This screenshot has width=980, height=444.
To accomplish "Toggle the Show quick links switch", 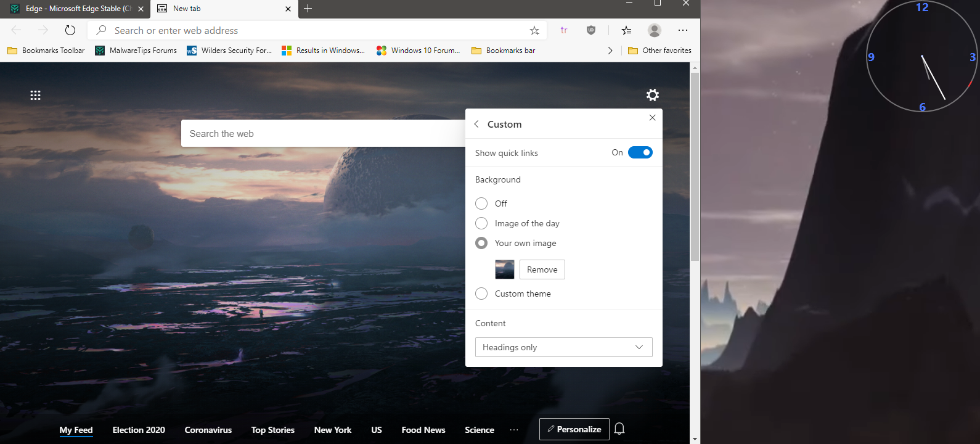I will [x=640, y=153].
